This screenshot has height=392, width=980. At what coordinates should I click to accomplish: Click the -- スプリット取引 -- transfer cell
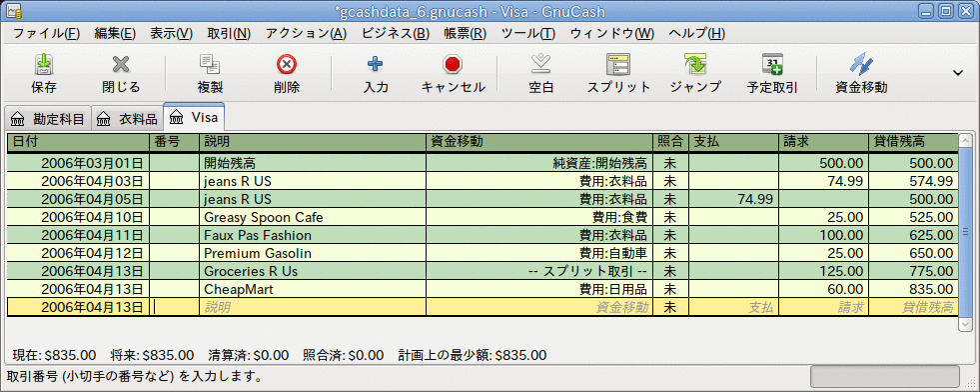pyautogui.click(x=539, y=271)
